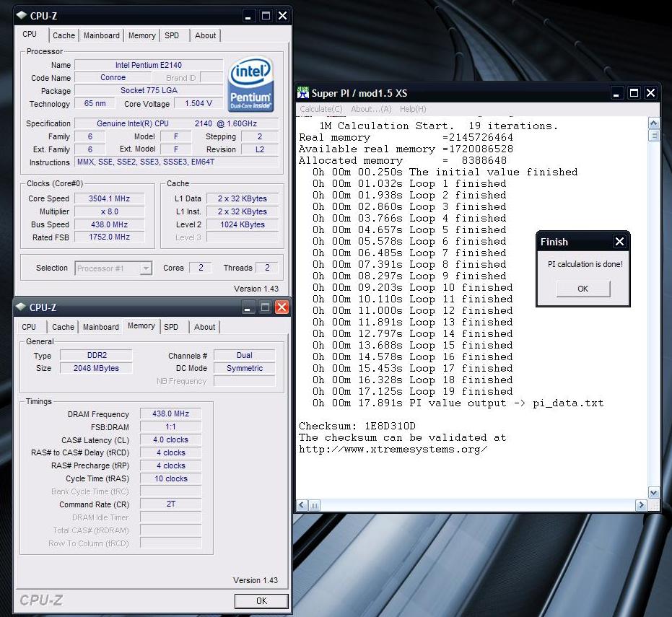Screen dimensions: 672x617
Task: Click the Cycle Time (tRAS) value '10 clocks'
Action: (170, 478)
